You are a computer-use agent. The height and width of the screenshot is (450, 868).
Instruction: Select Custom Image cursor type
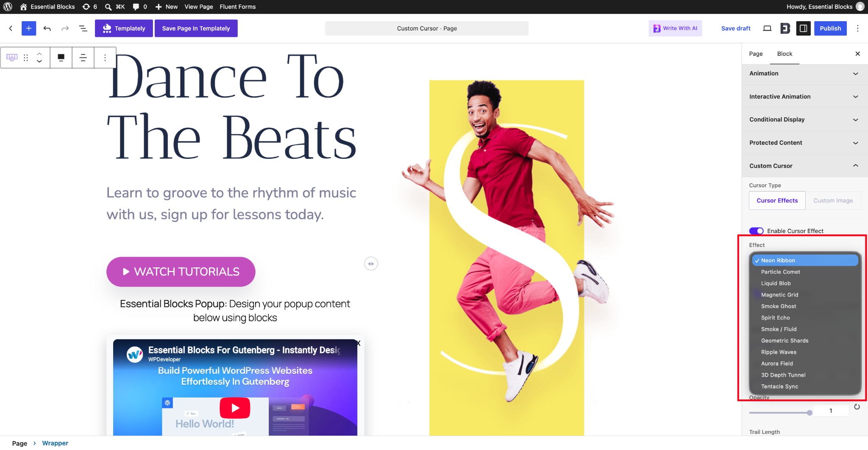click(x=833, y=200)
